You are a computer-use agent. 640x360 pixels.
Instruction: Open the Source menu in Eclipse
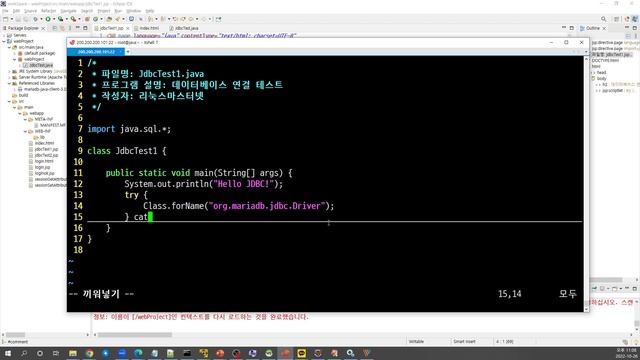(x=30, y=11)
